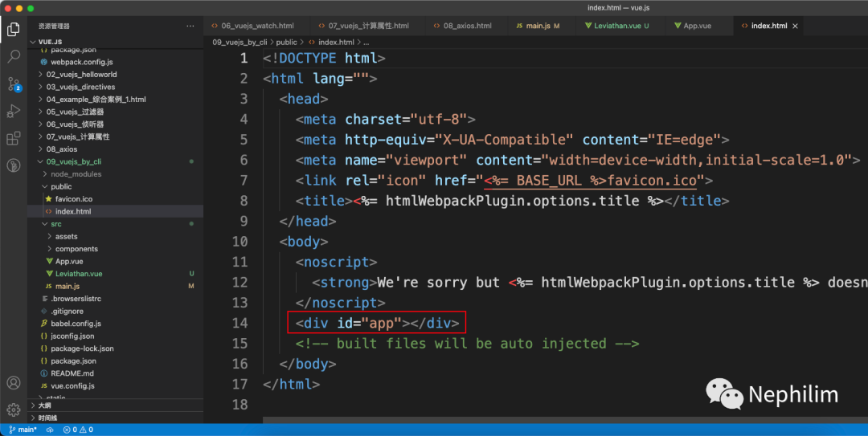Expand the 04_example_综合案例_1.html folder
Image resolution: width=868 pixels, height=436 pixels.
[96, 100]
